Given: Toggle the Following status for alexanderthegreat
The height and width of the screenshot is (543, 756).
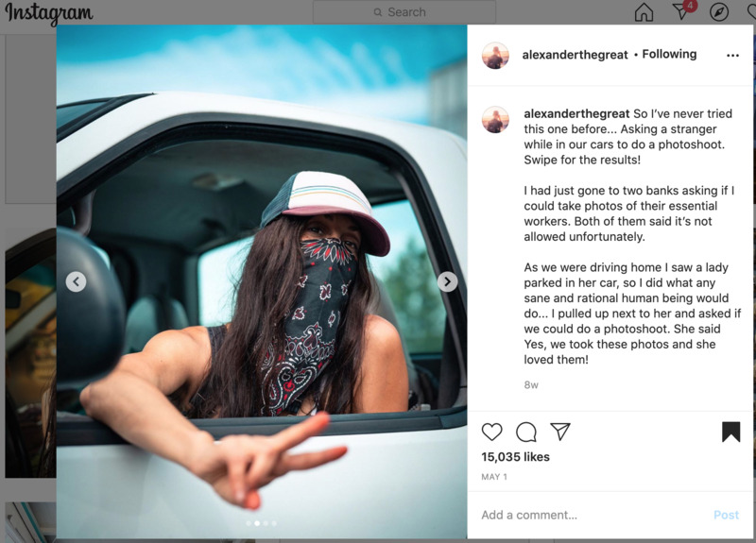Looking at the screenshot, I should click(669, 54).
